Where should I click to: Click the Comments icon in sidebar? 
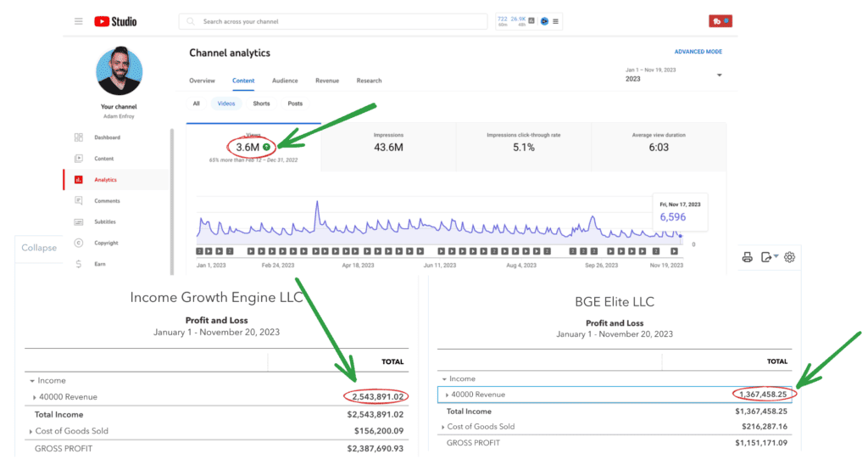click(x=79, y=200)
